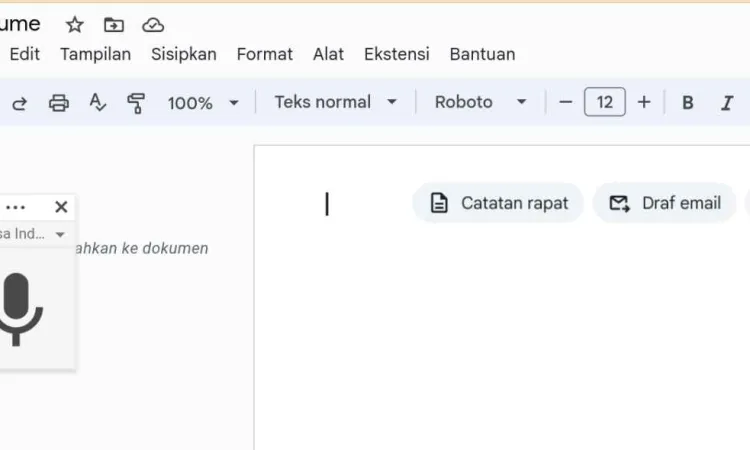750x450 pixels.
Task: Open the Ekstensi menu
Action: 397,54
